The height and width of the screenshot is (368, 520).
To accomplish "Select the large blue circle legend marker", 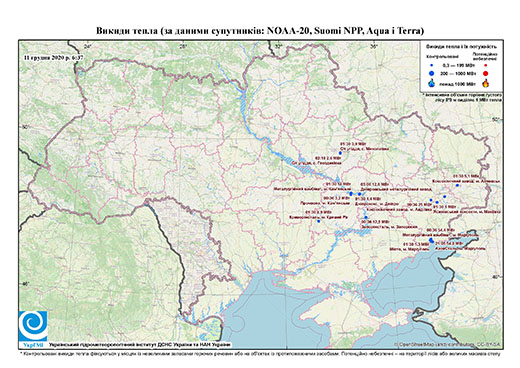I will pyautogui.click(x=432, y=73).
